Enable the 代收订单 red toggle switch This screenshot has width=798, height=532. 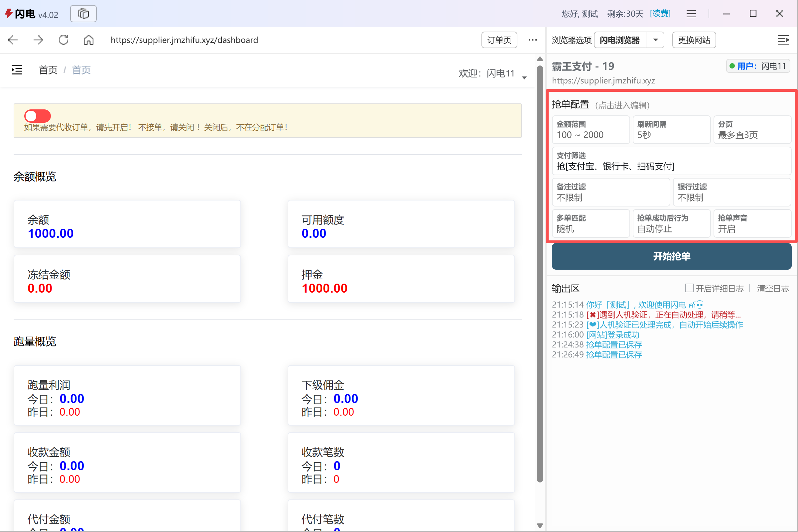click(x=37, y=116)
